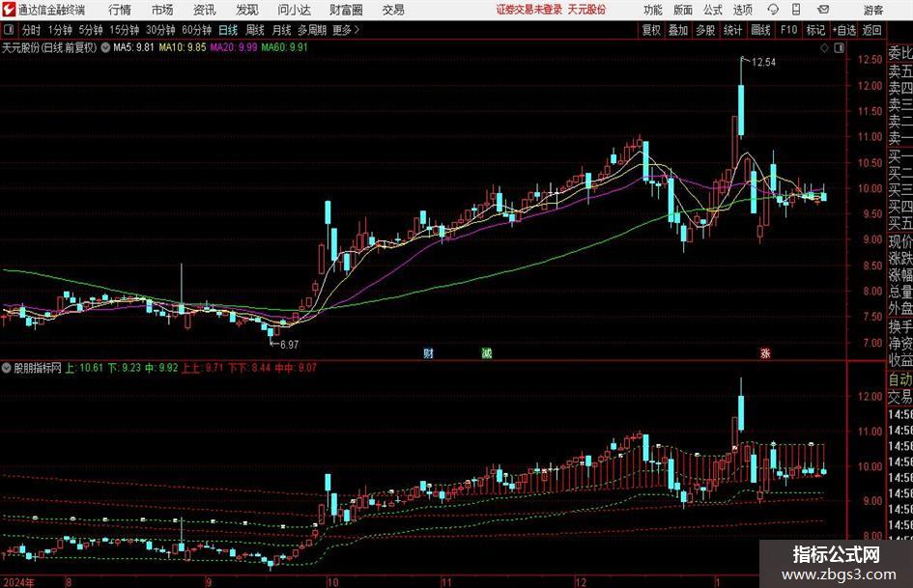Open F10 company info
The image size is (913, 588).
[x=788, y=30]
